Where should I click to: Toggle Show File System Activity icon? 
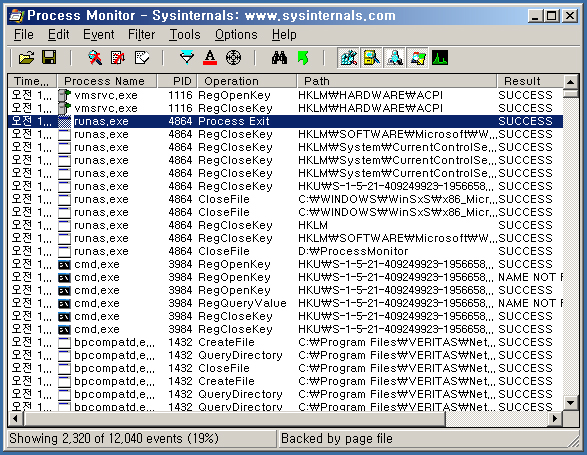click(x=371, y=58)
